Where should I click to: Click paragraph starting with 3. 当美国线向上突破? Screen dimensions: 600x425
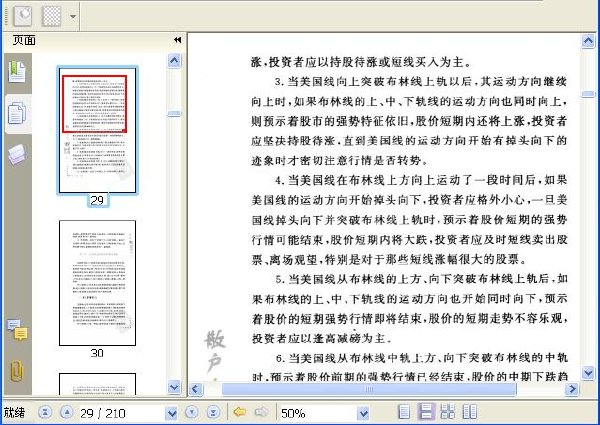tap(409, 121)
